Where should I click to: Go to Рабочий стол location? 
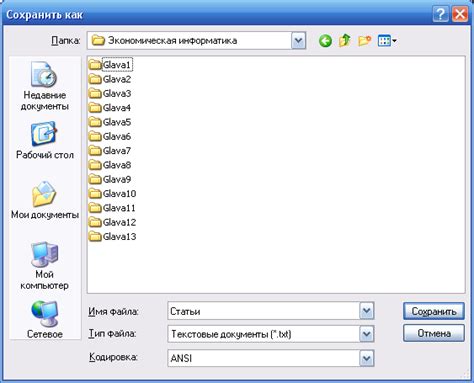point(45,141)
